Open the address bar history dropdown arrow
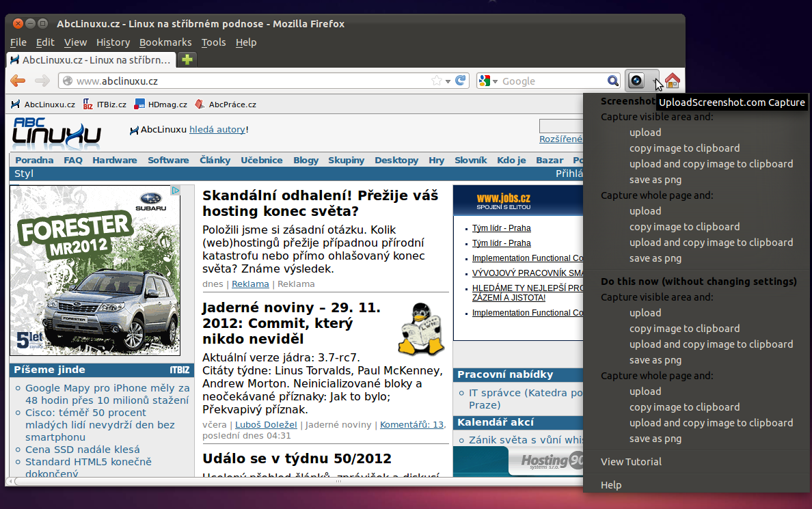The image size is (812, 509). [448, 81]
